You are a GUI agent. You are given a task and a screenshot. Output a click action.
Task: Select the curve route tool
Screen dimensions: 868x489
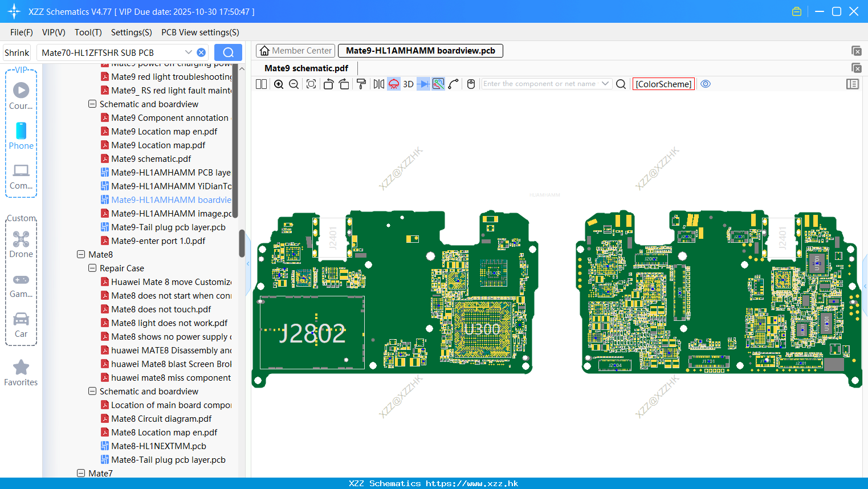tap(454, 84)
